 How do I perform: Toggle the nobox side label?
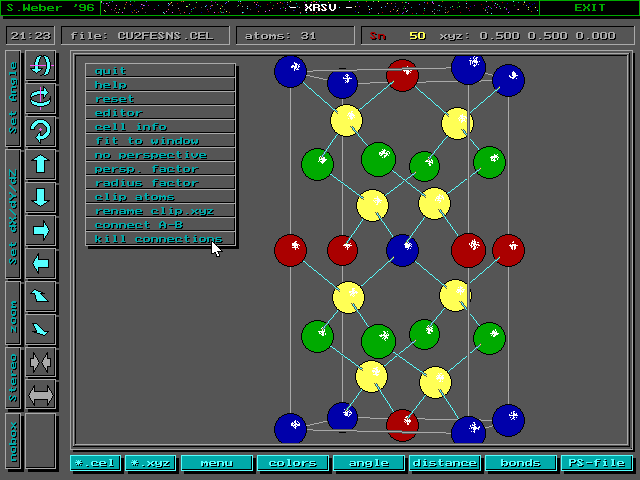tap(13, 442)
